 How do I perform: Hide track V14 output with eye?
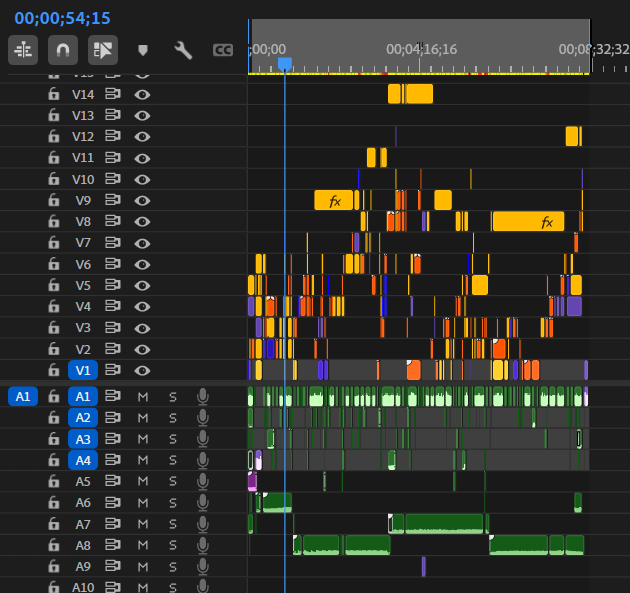point(142,95)
